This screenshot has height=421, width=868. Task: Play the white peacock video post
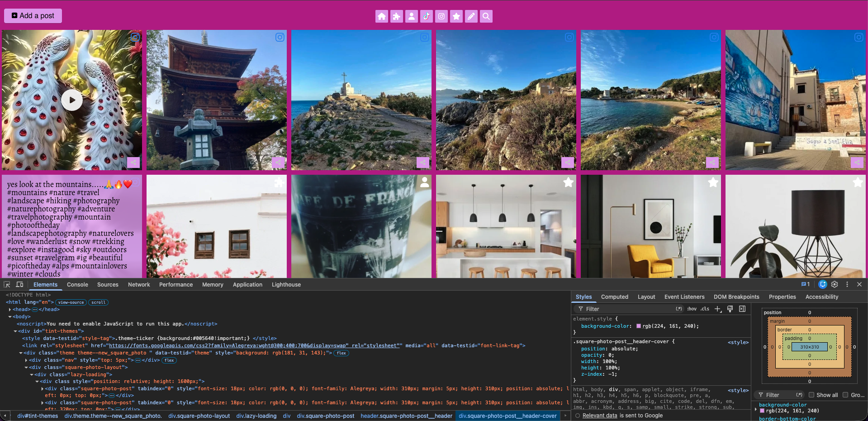72,100
